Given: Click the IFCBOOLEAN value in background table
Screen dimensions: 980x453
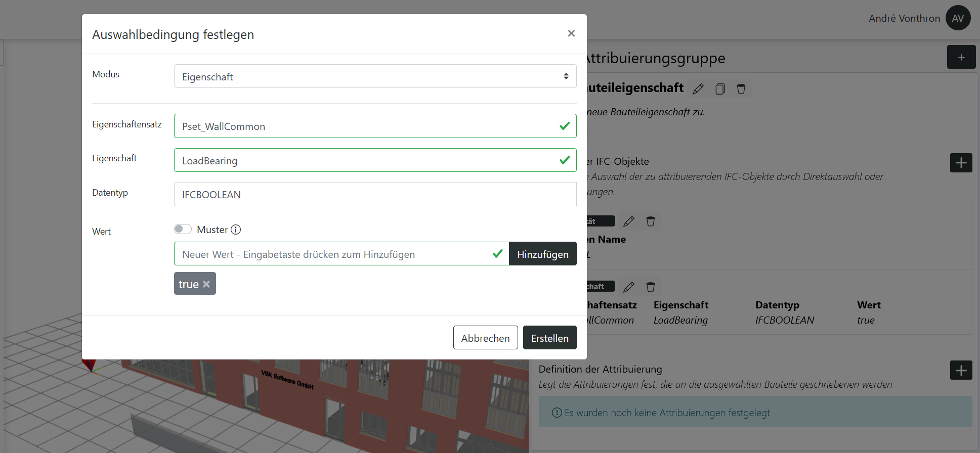Looking at the screenshot, I should [x=785, y=320].
